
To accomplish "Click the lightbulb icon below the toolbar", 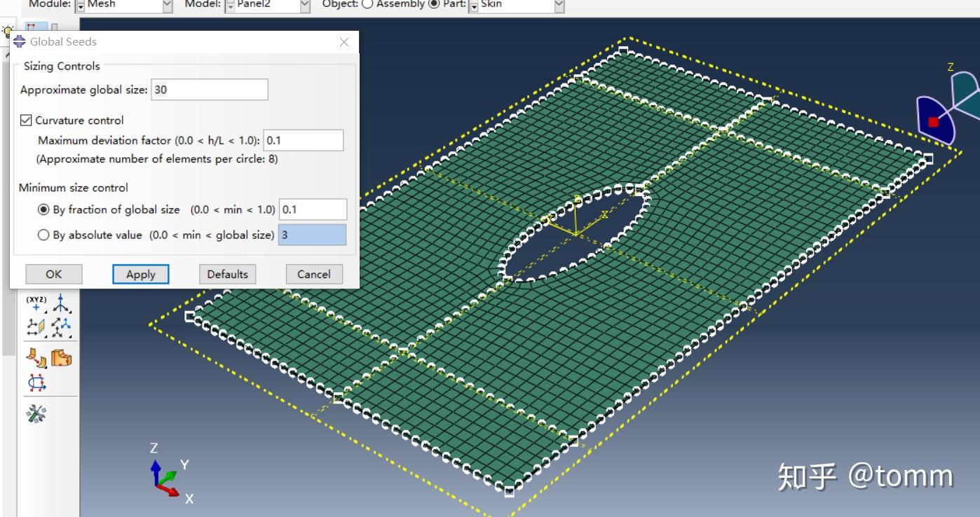I will 7,29.
